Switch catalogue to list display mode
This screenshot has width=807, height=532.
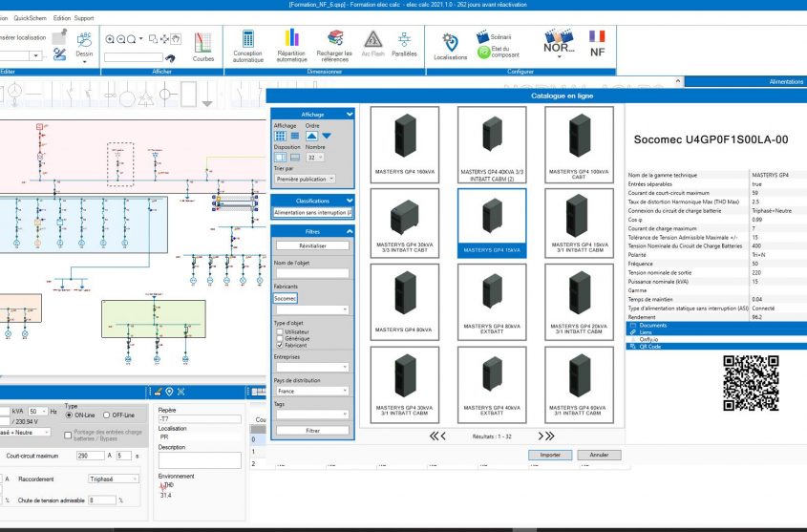click(295, 136)
